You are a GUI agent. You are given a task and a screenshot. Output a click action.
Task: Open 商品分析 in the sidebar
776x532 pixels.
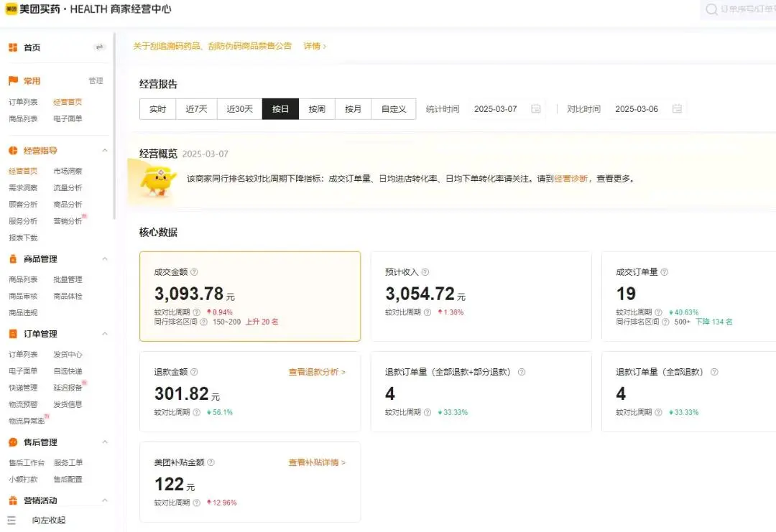point(68,204)
